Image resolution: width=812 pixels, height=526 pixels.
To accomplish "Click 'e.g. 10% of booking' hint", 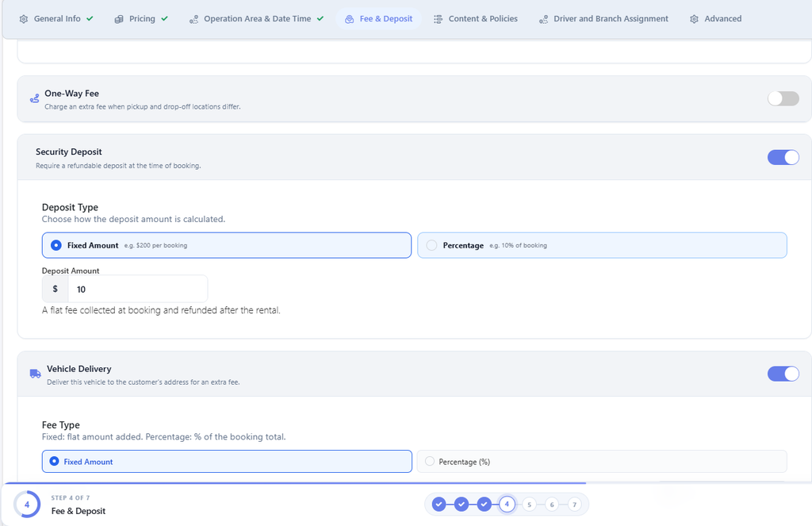I will click(x=519, y=246).
